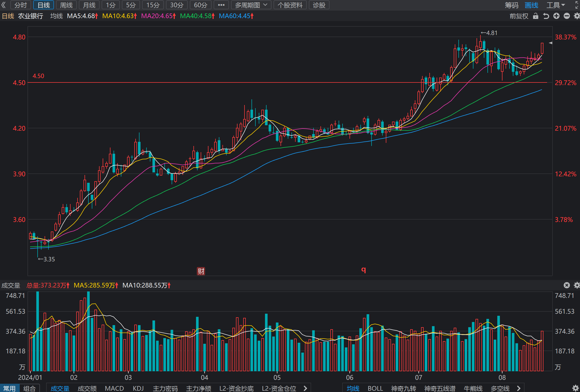This screenshot has height=392, width=580.
Task: Open the 多周期图 dropdown
Action: coord(251,5)
